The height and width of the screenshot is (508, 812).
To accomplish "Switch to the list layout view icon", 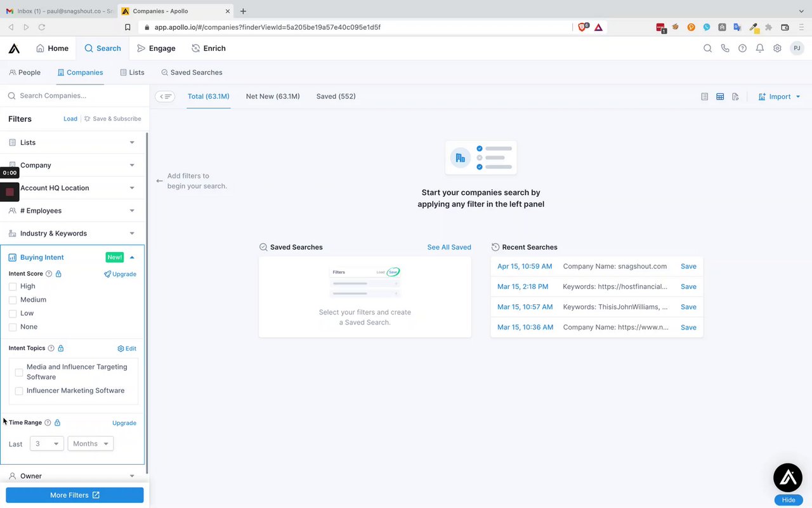I will (705, 97).
